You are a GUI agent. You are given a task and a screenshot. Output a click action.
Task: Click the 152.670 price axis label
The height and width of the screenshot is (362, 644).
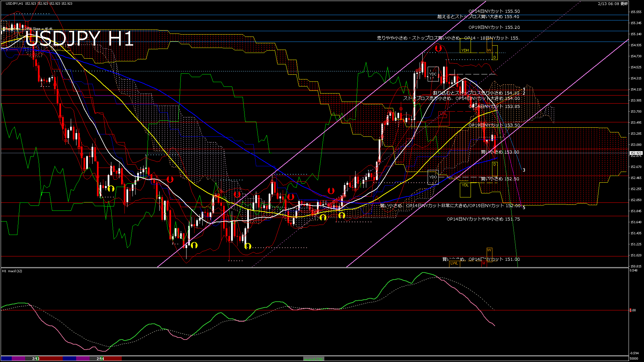[636, 167]
